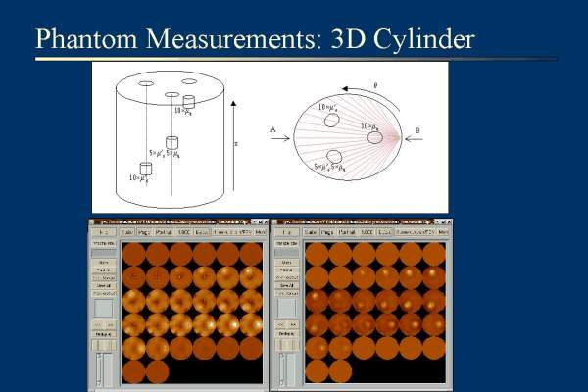This screenshot has height=392, width=588.
Task: Select the last slice thumbnail in right viewer grid
Action: (341, 370)
